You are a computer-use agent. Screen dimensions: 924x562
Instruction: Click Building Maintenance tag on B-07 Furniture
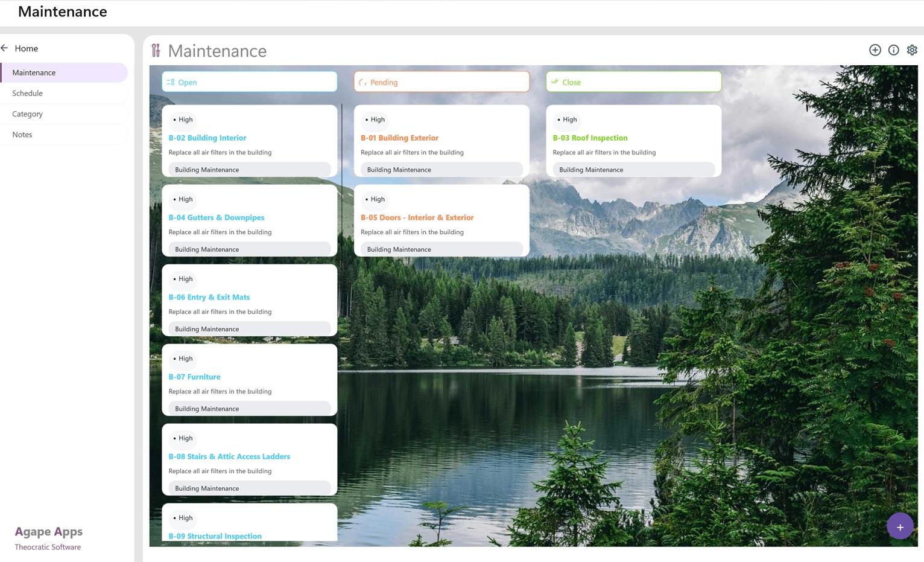point(207,409)
